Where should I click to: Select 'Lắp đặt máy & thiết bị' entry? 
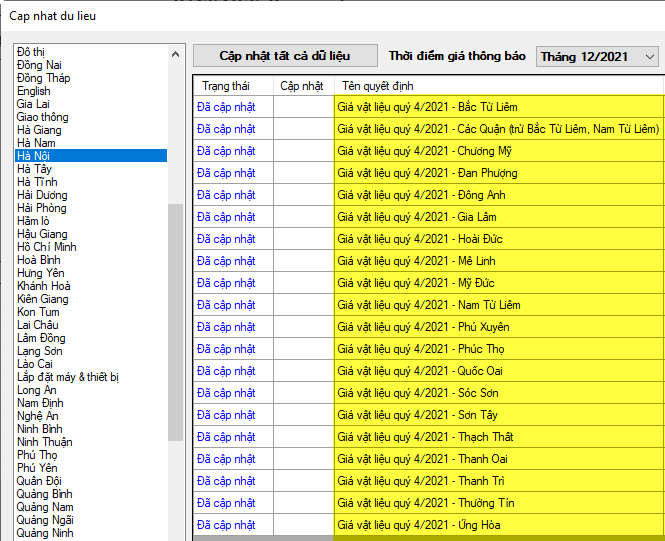tap(68, 377)
